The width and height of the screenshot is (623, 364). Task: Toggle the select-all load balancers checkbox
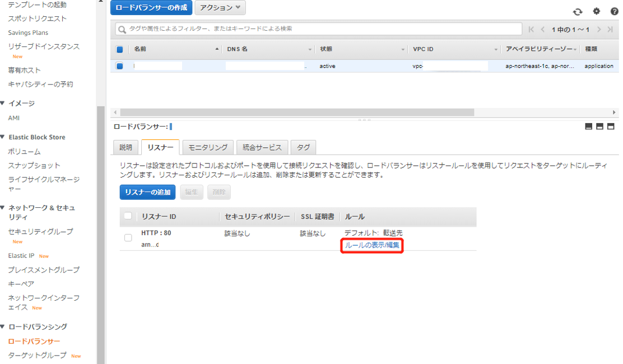coord(119,49)
